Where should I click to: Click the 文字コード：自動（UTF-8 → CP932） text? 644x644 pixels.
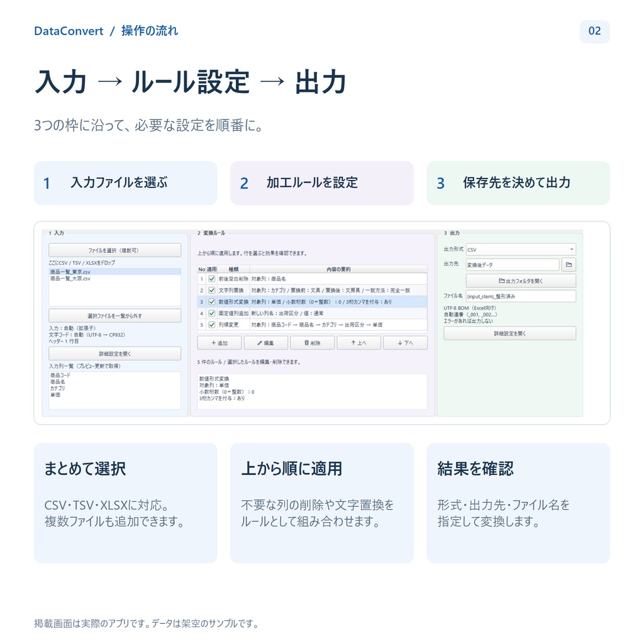coord(87,335)
